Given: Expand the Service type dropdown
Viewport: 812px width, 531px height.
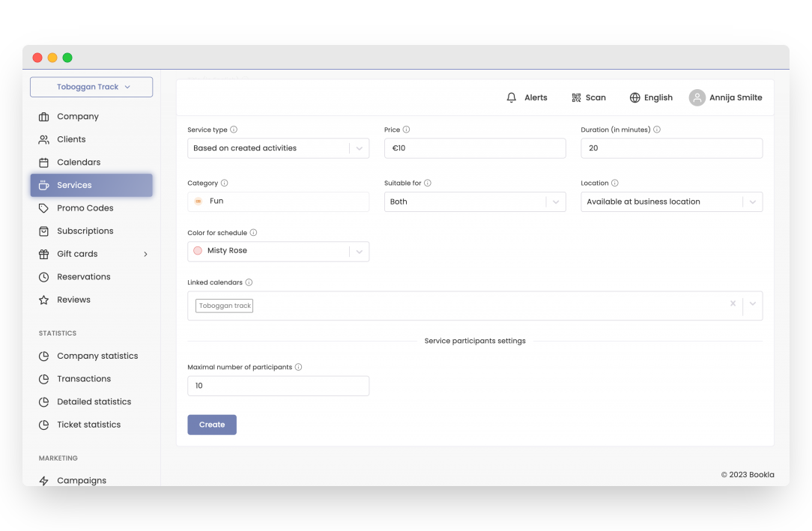Looking at the screenshot, I should coord(359,148).
